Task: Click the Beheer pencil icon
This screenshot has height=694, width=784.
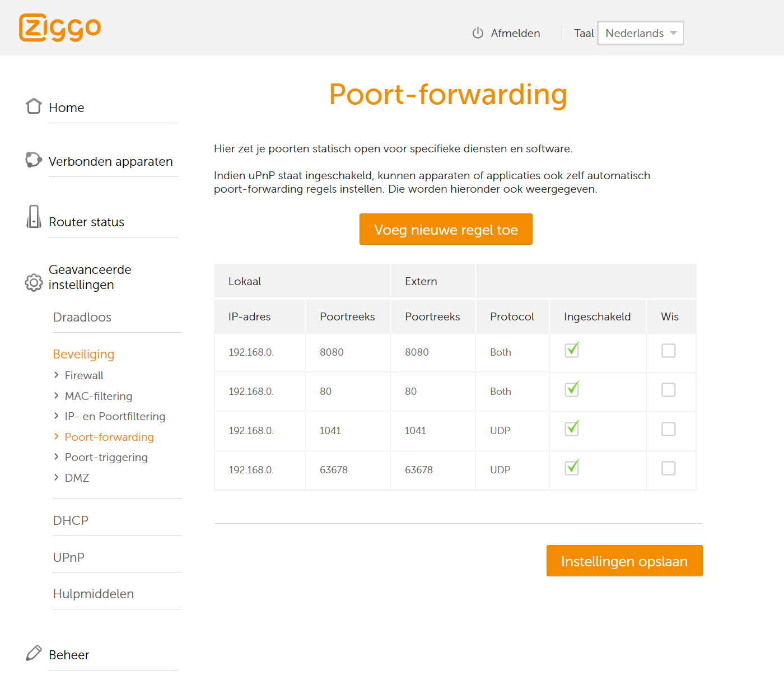Action: [34, 653]
